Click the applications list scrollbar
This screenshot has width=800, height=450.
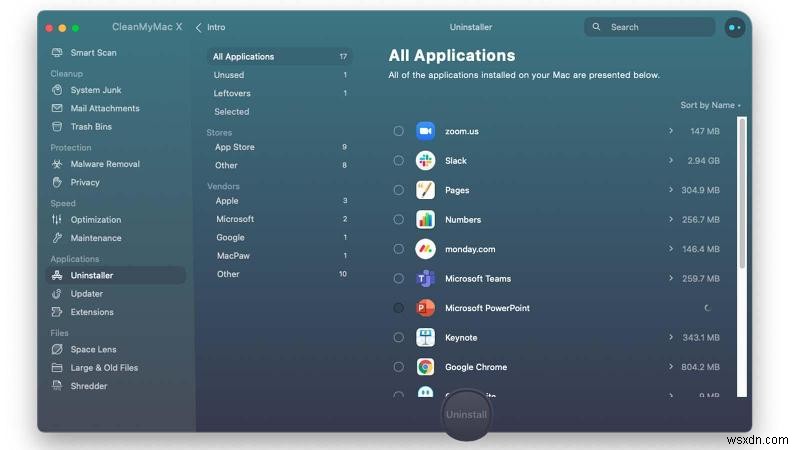pyautogui.click(x=742, y=192)
